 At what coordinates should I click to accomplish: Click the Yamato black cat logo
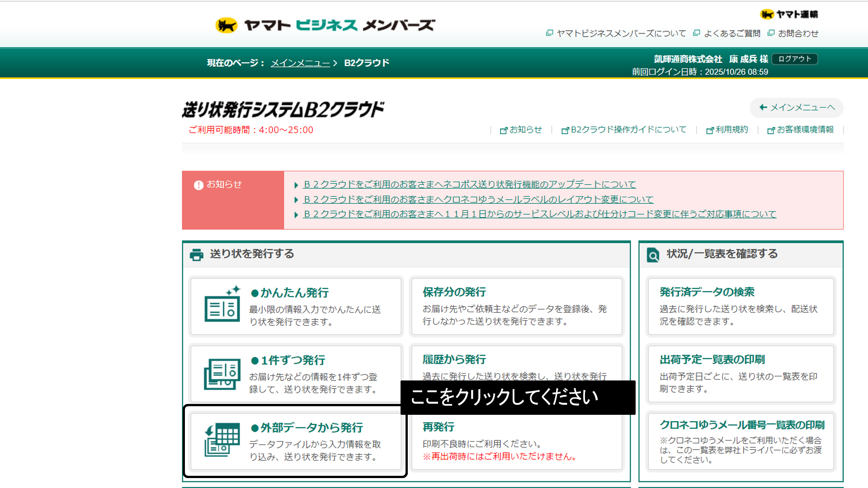pos(226,25)
